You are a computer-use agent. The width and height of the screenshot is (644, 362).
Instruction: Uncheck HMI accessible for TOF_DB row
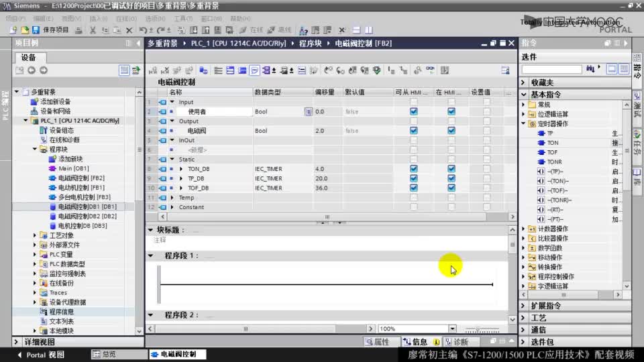[x=414, y=188]
